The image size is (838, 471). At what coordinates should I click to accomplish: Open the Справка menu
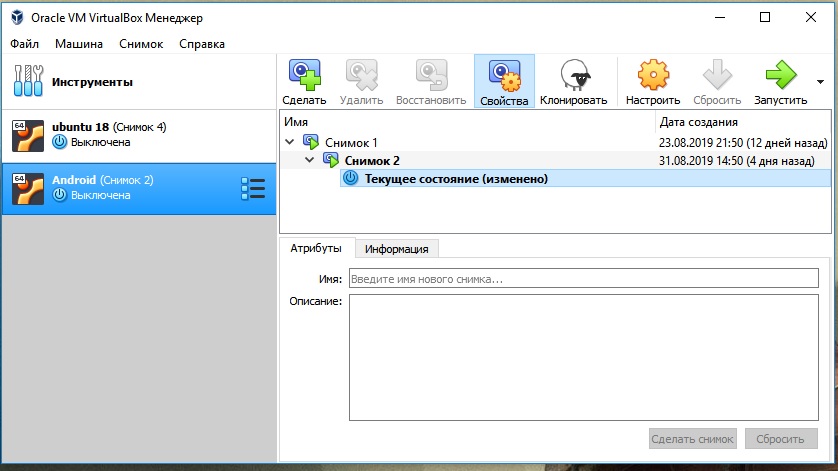pyautogui.click(x=201, y=44)
